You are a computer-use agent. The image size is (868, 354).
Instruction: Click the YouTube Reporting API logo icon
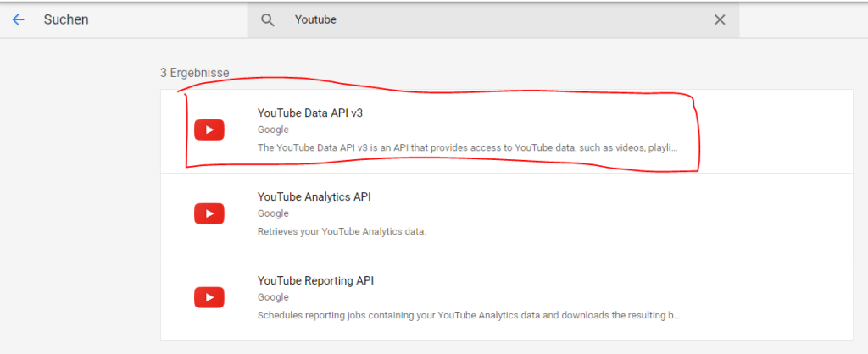(x=209, y=297)
